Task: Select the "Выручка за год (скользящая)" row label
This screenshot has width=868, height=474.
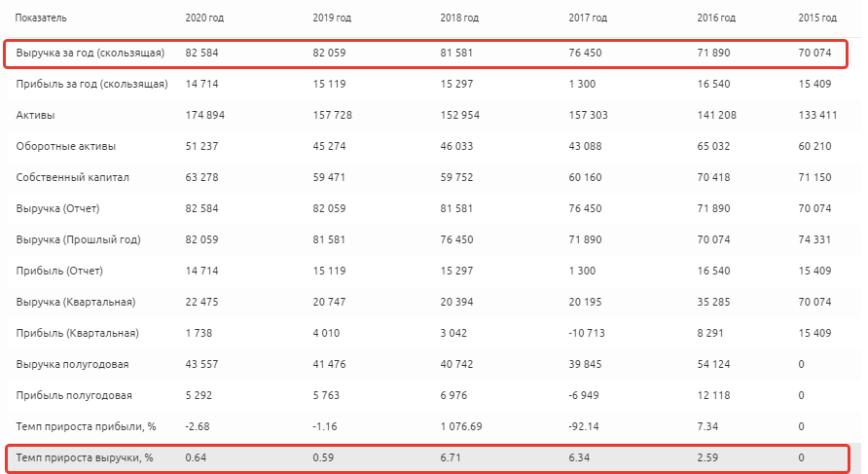Action: click(x=90, y=53)
